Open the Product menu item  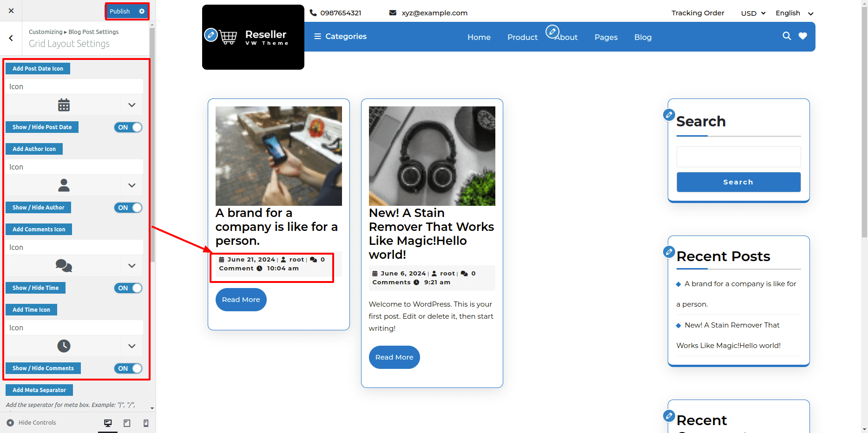pos(522,37)
